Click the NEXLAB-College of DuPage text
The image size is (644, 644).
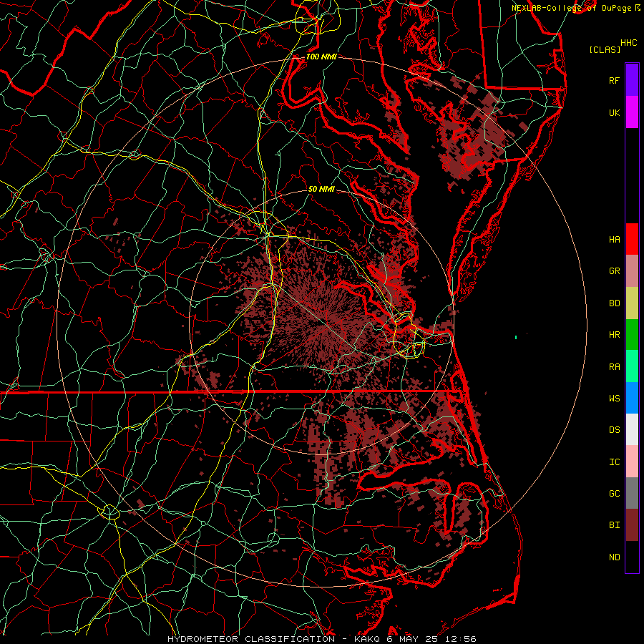[572, 8]
